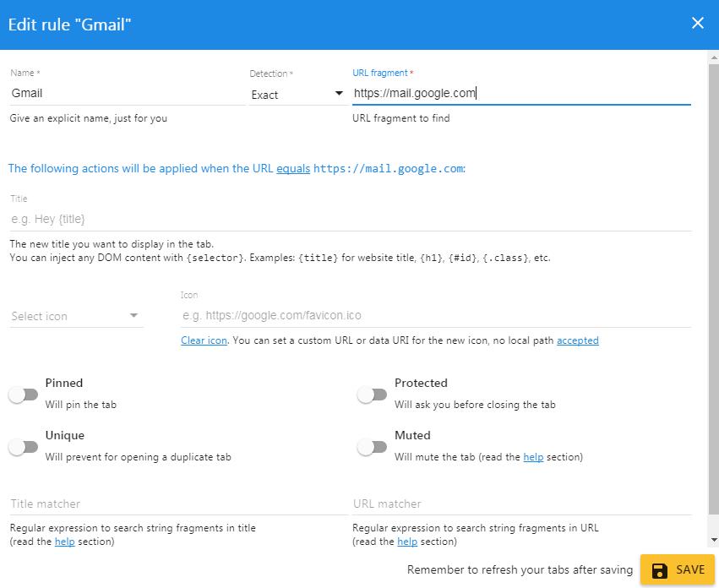Focus the Icon URL input field
This screenshot has height=588, width=719.
pyautogui.click(x=435, y=315)
